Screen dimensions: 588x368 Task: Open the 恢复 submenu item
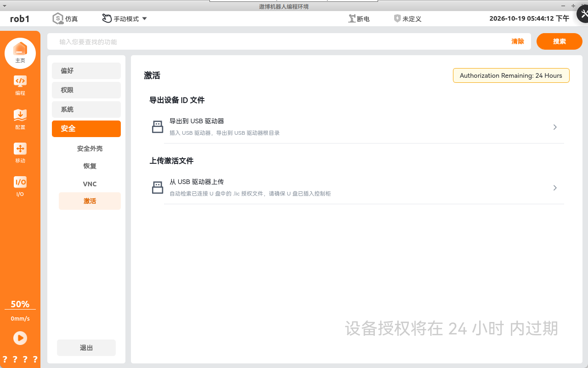(x=90, y=166)
